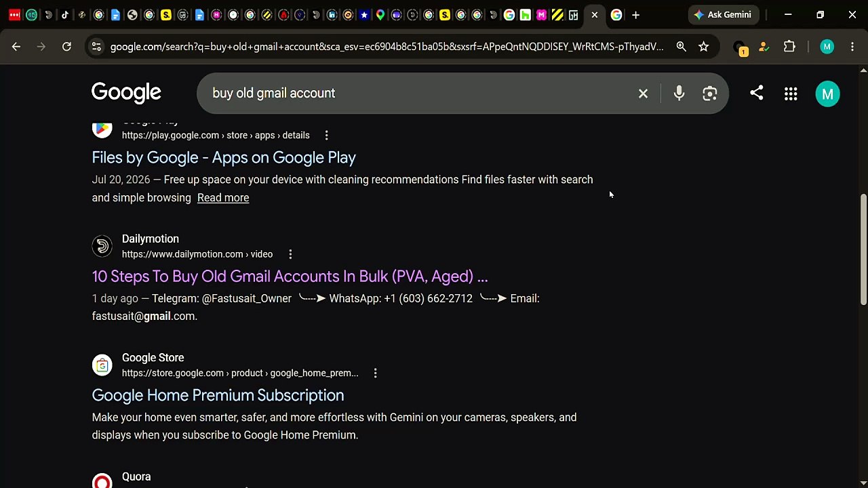Image resolution: width=868 pixels, height=488 pixels.
Task: Open more options for the Google Play result
Action: (326, 136)
